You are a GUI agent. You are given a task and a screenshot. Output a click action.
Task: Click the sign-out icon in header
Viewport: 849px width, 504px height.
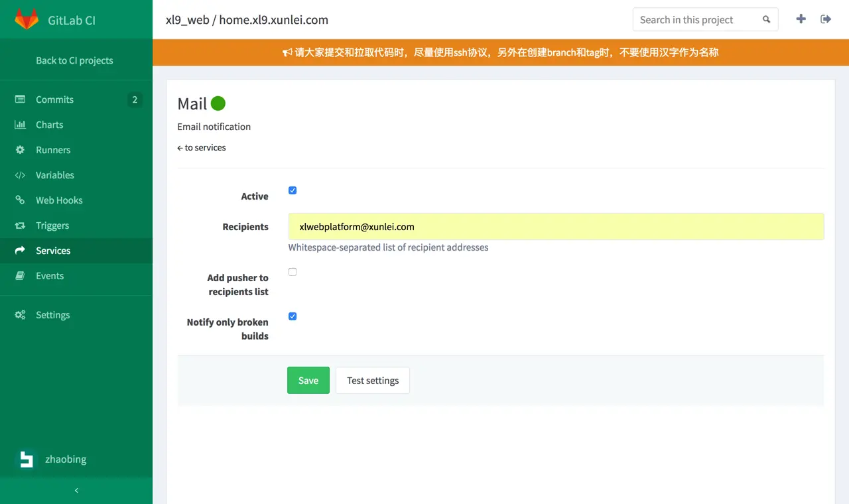(x=826, y=19)
